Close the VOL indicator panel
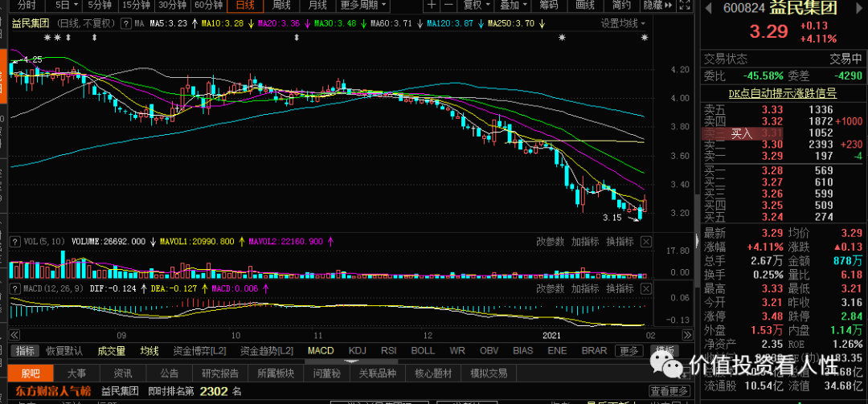This screenshot has height=404, width=868. (646, 242)
